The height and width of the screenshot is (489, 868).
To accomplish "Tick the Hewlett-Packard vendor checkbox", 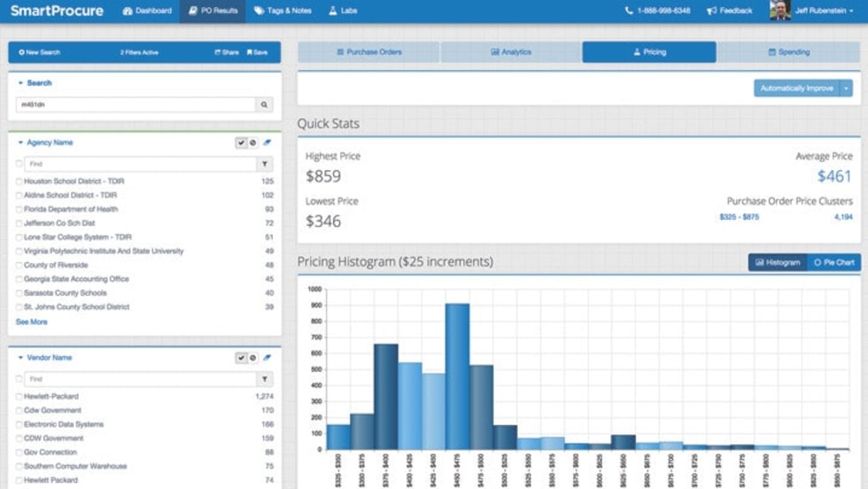I will click(19, 397).
